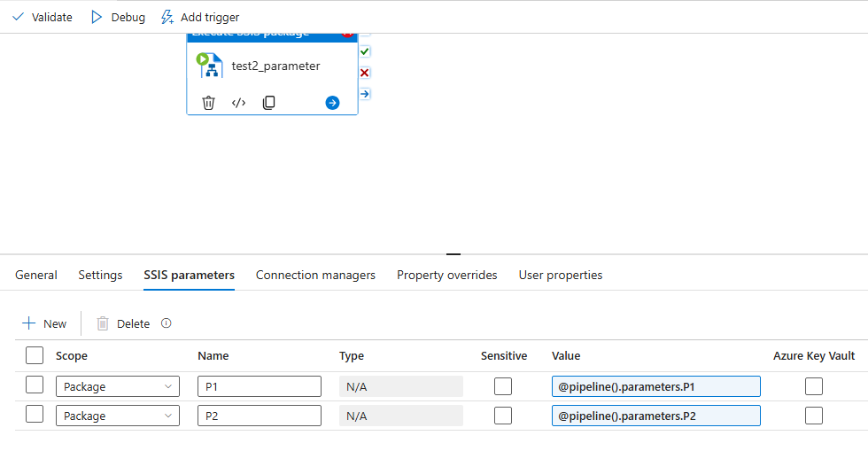Delete the test2_parameter activity via trash icon
Viewport: 868px width, 451px height.
click(209, 103)
